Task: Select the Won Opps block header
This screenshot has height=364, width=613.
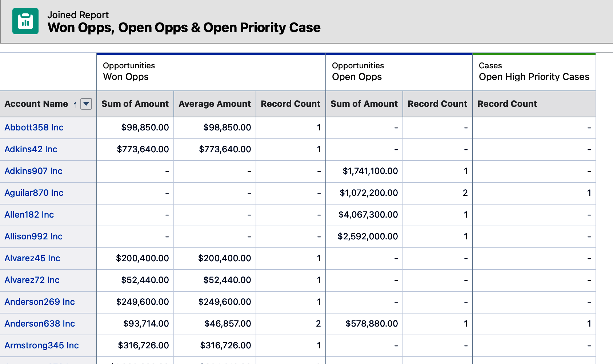Action: [x=211, y=72]
